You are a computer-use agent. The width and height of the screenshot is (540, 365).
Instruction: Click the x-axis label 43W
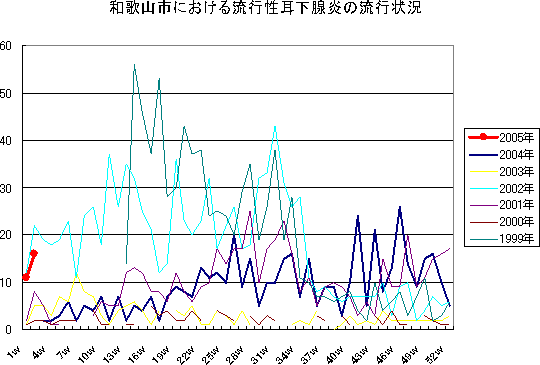pos(360,354)
